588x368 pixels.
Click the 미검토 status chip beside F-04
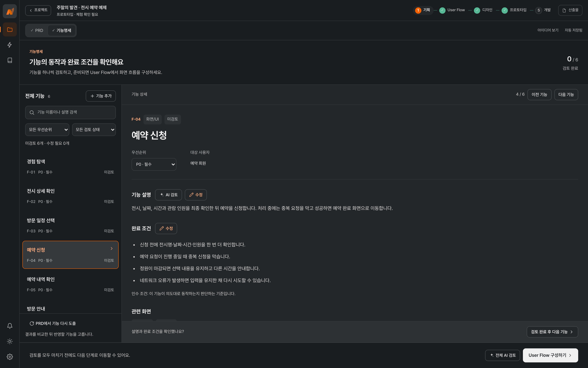(x=173, y=119)
